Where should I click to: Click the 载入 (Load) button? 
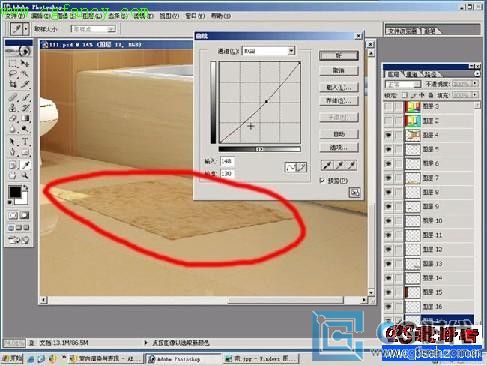pos(339,87)
